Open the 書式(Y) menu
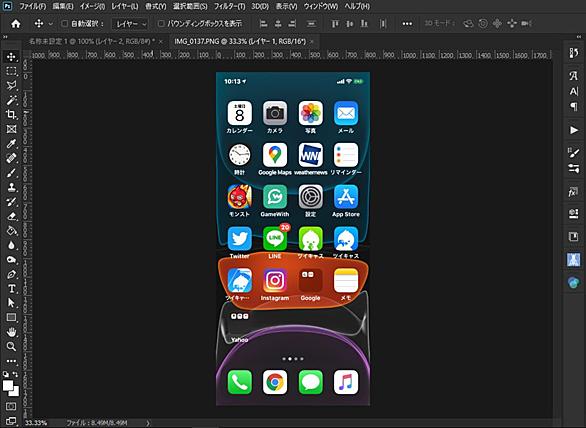 pos(155,6)
